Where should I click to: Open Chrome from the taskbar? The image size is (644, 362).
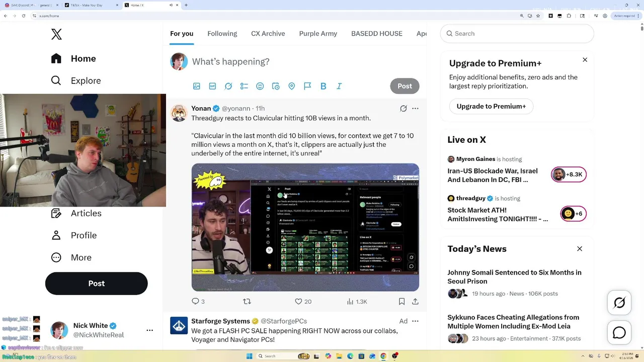click(x=383, y=356)
